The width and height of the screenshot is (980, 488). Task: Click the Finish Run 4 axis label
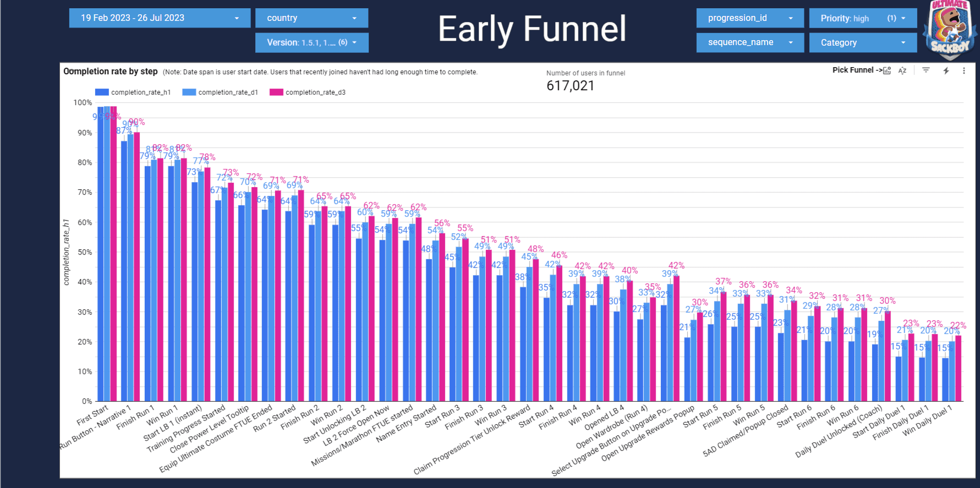[559, 418]
